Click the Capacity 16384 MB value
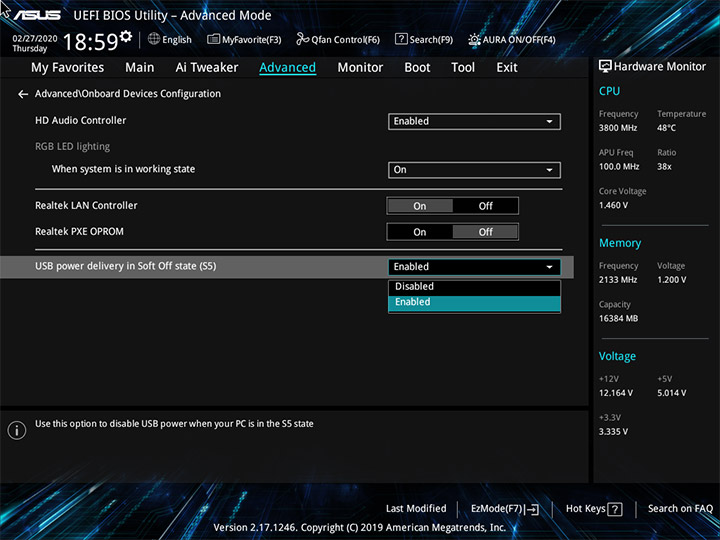This screenshot has height=540, width=720. pyautogui.click(x=618, y=318)
